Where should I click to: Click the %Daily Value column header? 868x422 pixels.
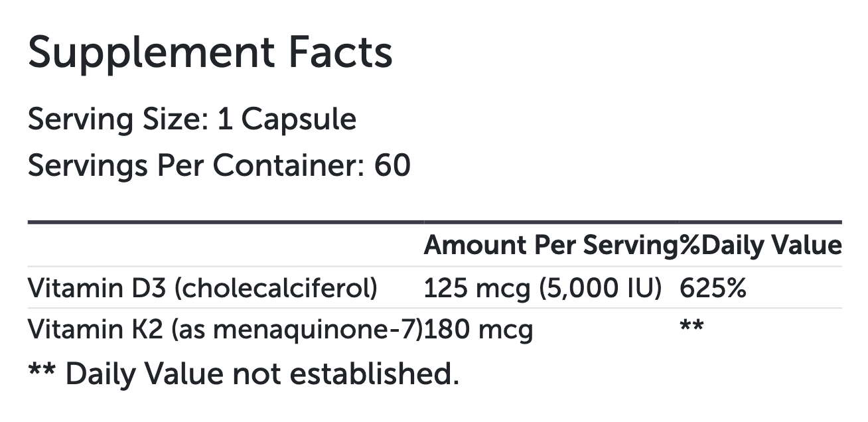pyautogui.click(x=760, y=246)
